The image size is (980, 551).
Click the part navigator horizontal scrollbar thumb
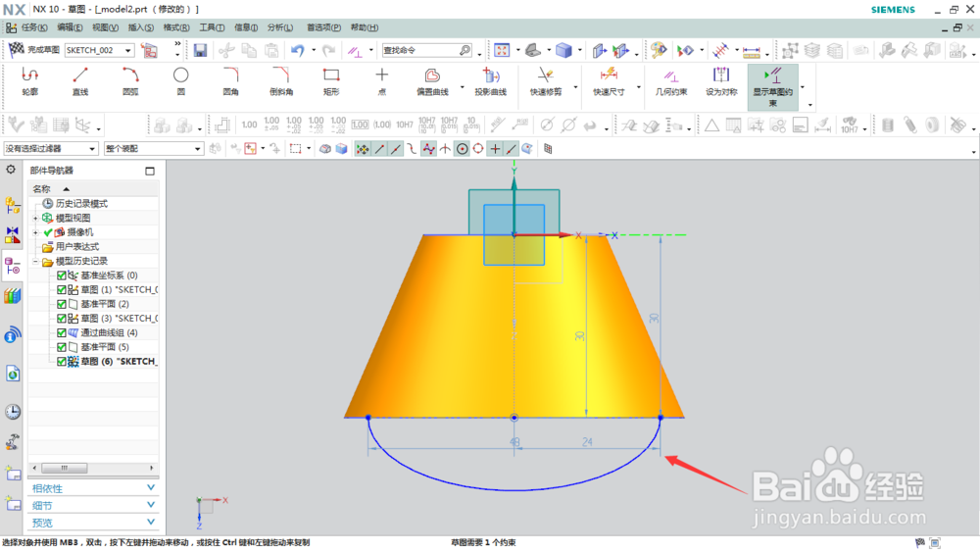[x=64, y=468]
